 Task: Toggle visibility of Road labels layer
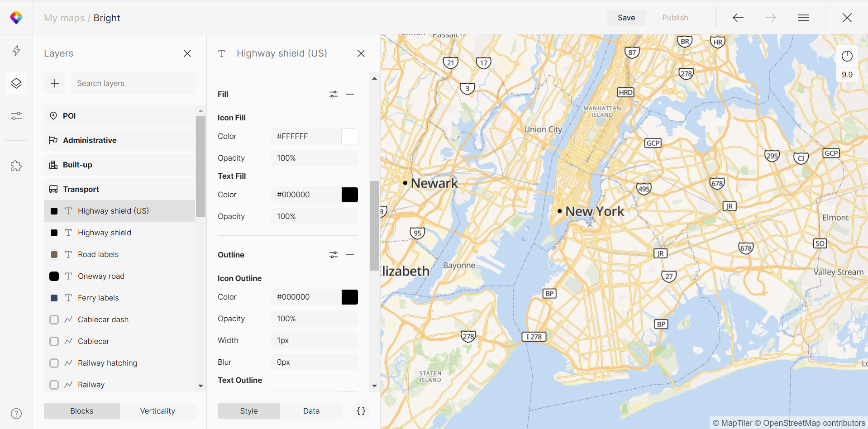(54, 255)
